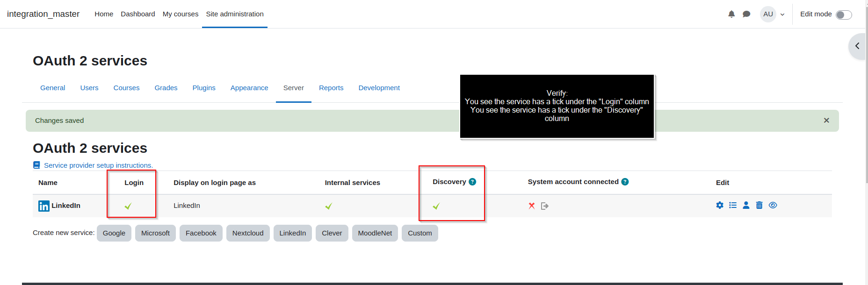Open the messaging drawer speech bubble
This screenshot has height=285, width=868.
pyautogui.click(x=746, y=14)
